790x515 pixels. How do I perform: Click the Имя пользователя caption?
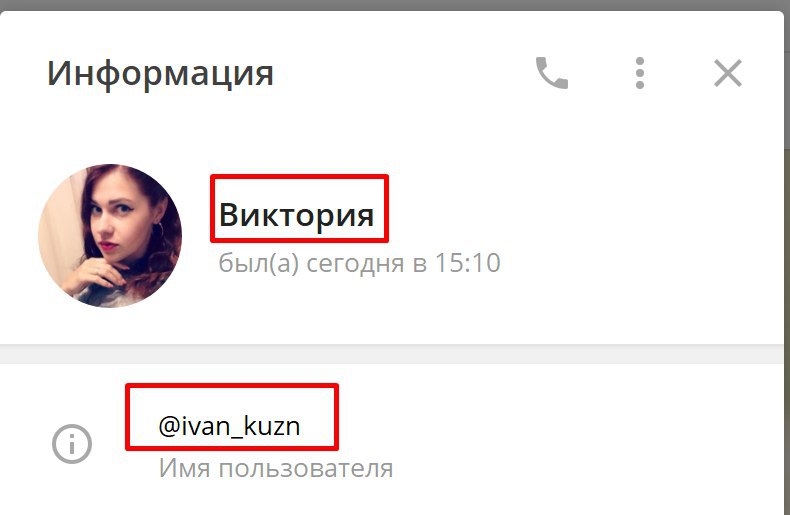point(276,469)
